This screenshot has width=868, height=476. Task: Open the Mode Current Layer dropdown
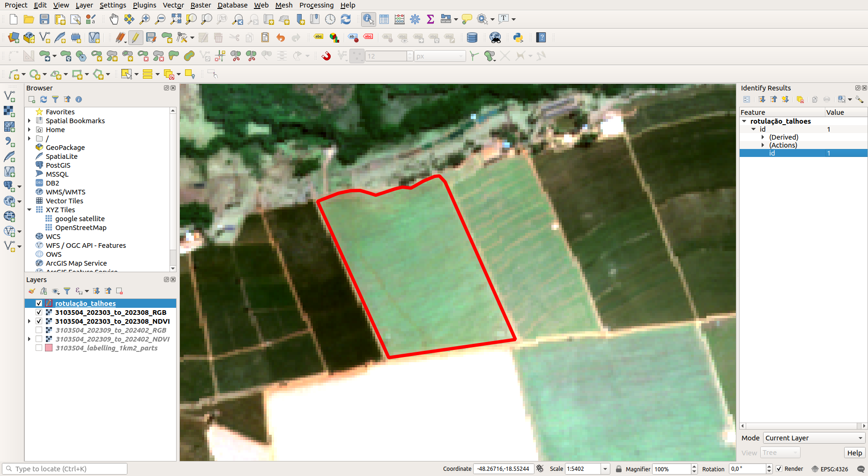click(814, 438)
